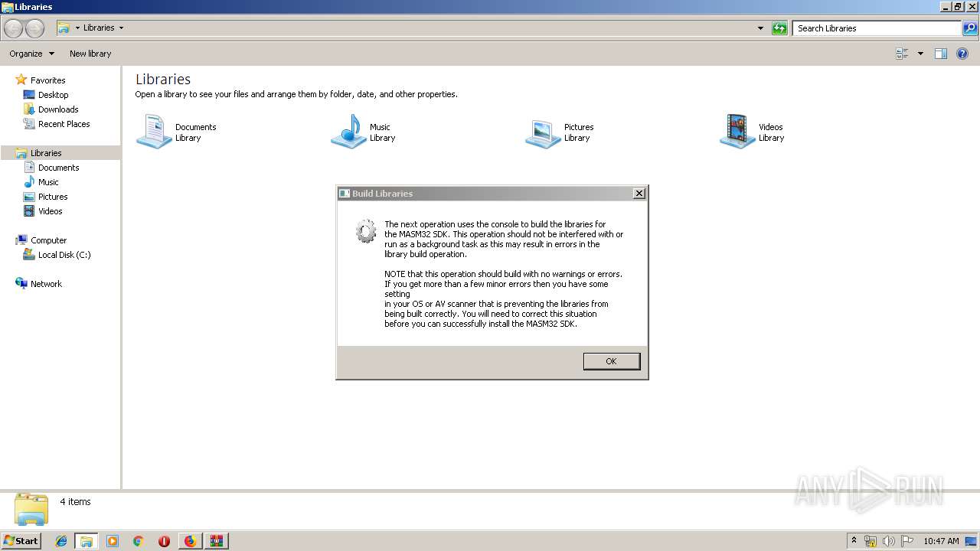Expand the Libraries breadcrumb dropdown arrow

pos(121,28)
